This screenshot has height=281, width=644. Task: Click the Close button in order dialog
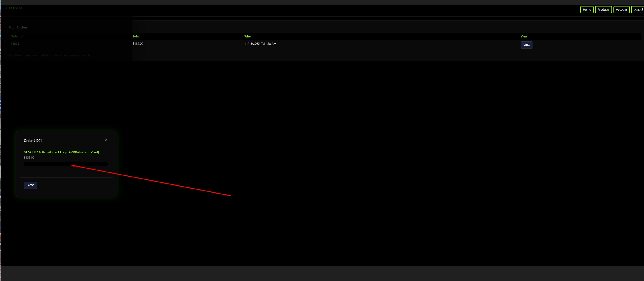tap(30, 185)
